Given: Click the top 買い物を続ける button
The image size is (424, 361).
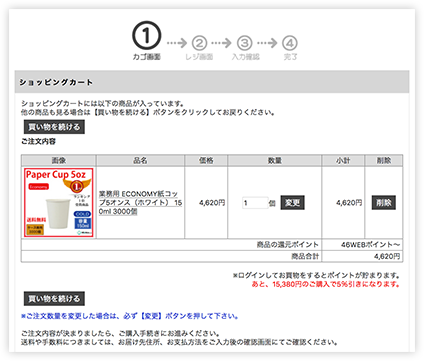Looking at the screenshot, I should click(54, 127).
